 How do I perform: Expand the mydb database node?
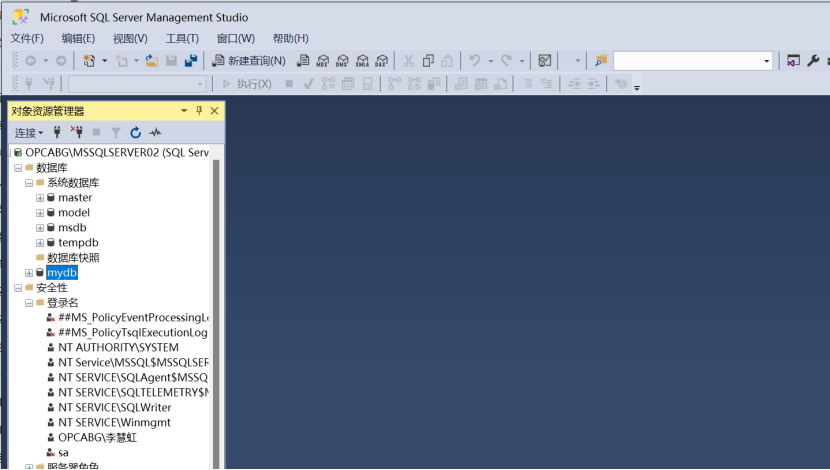pyautogui.click(x=29, y=273)
